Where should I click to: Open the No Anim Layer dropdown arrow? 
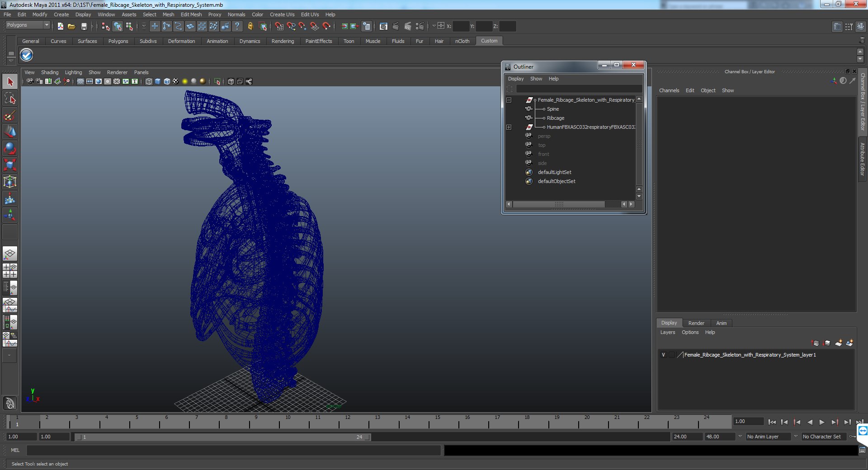point(740,437)
